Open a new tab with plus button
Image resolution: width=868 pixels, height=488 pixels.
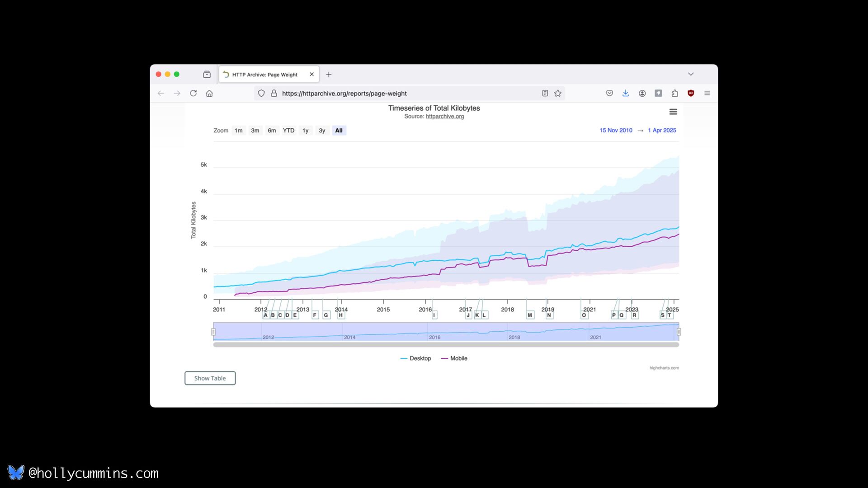(329, 75)
